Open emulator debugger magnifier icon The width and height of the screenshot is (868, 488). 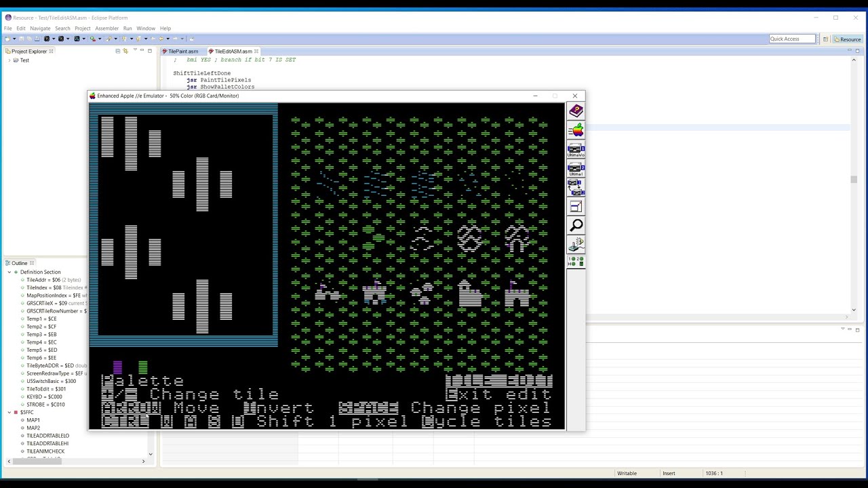(x=576, y=226)
